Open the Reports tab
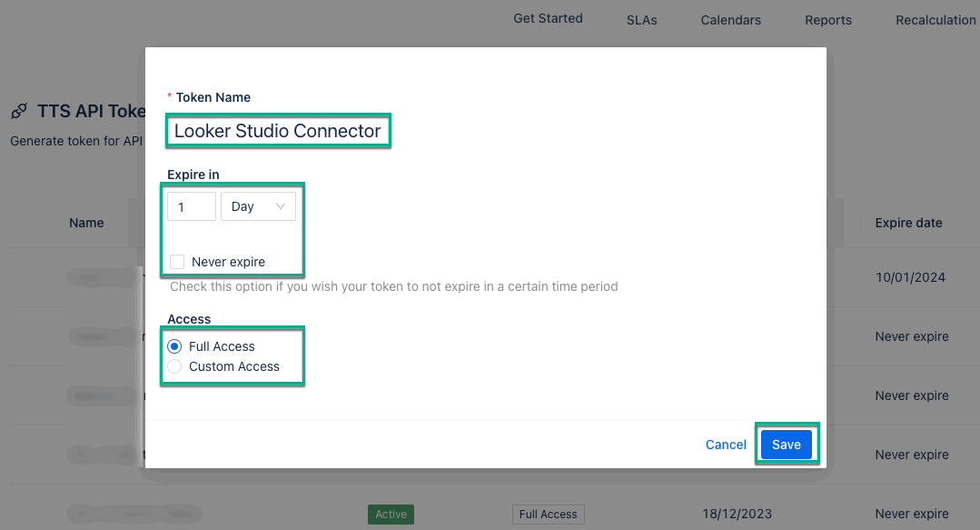 tap(828, 20)
